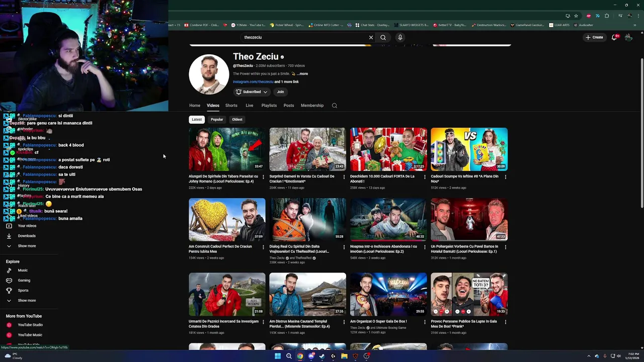
Task: Select the Latest sort chip
Action: click(197, 120)
